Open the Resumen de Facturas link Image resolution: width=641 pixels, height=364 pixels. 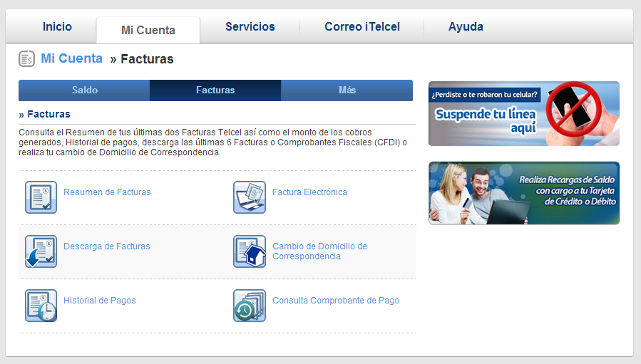coord(107,192)
